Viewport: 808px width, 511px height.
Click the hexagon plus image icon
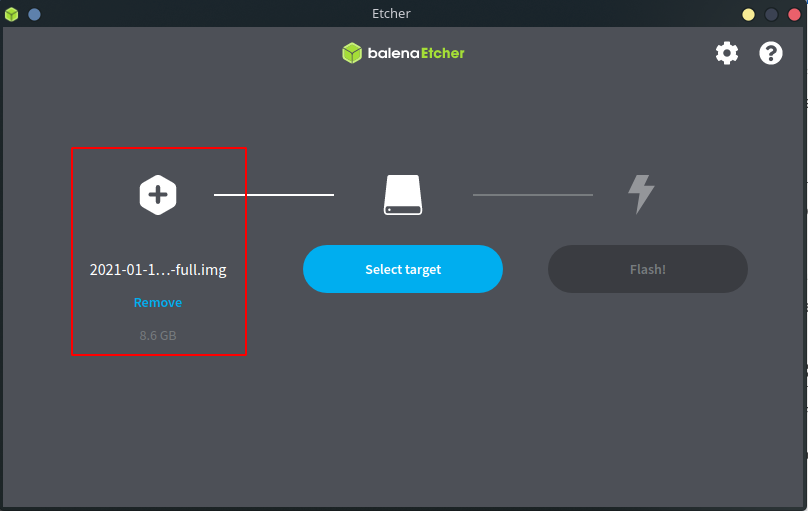tap(158, 194)
